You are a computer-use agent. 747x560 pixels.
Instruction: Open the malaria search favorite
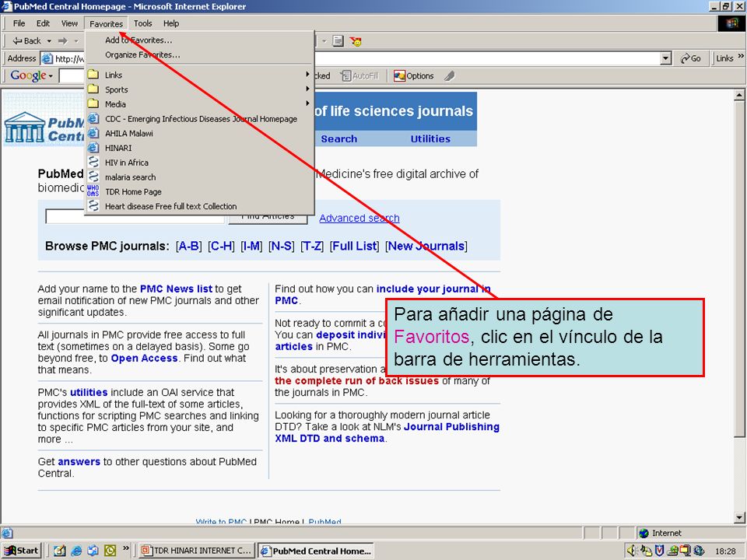(x=200, y=177)
